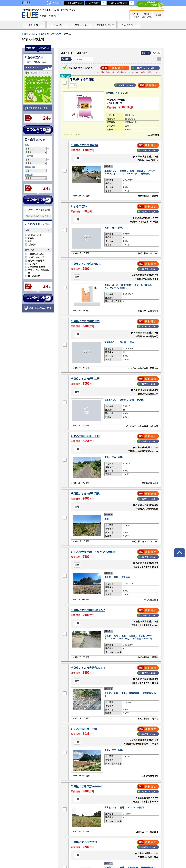Check the 始発駅 filter checkbox

(x=26, y=238)
